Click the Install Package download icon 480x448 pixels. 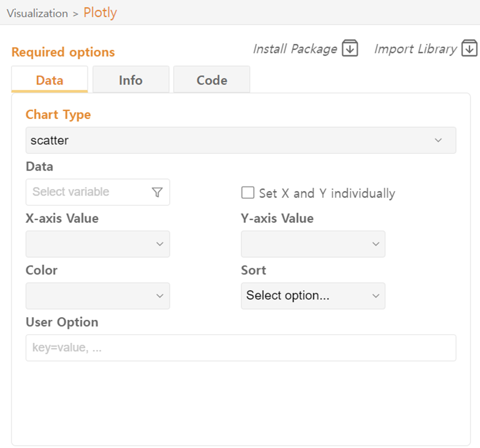(x=350, y=49)
